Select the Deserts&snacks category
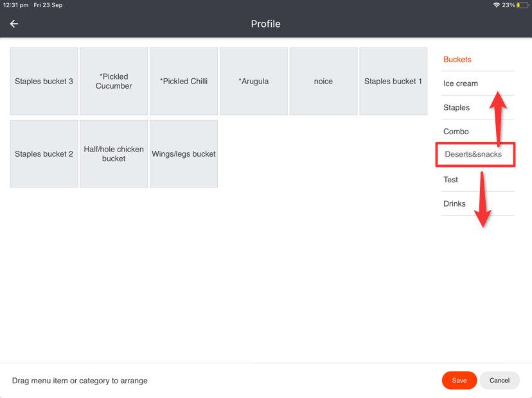This screenshot has height=398, width=532. click(x=474, y=155)
